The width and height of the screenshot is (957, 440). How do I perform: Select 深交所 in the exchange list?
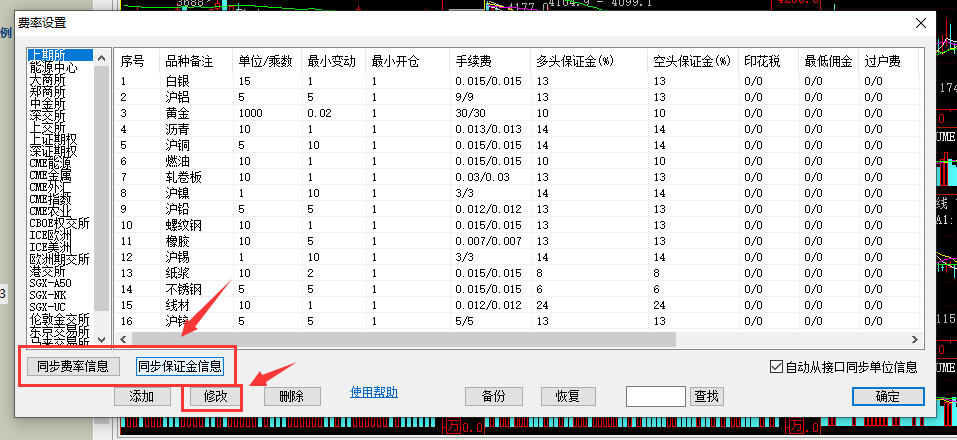[60, 115]
